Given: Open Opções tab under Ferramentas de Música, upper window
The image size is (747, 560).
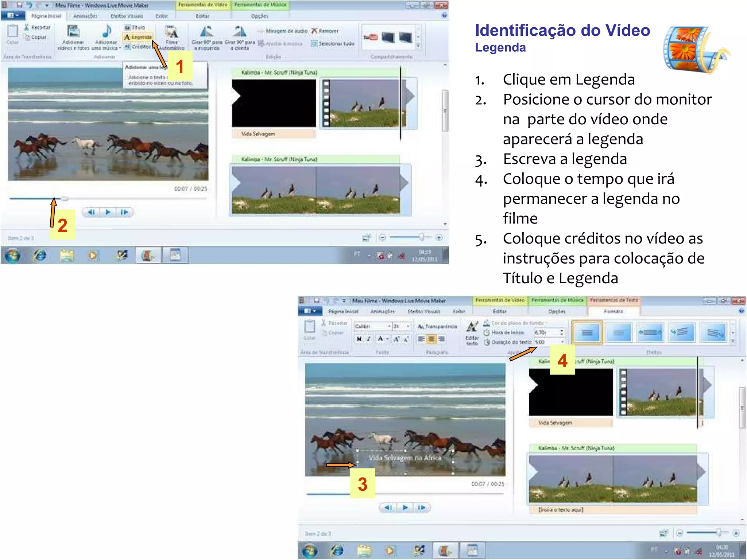Looking at the screenshot, I should (260, 16).
